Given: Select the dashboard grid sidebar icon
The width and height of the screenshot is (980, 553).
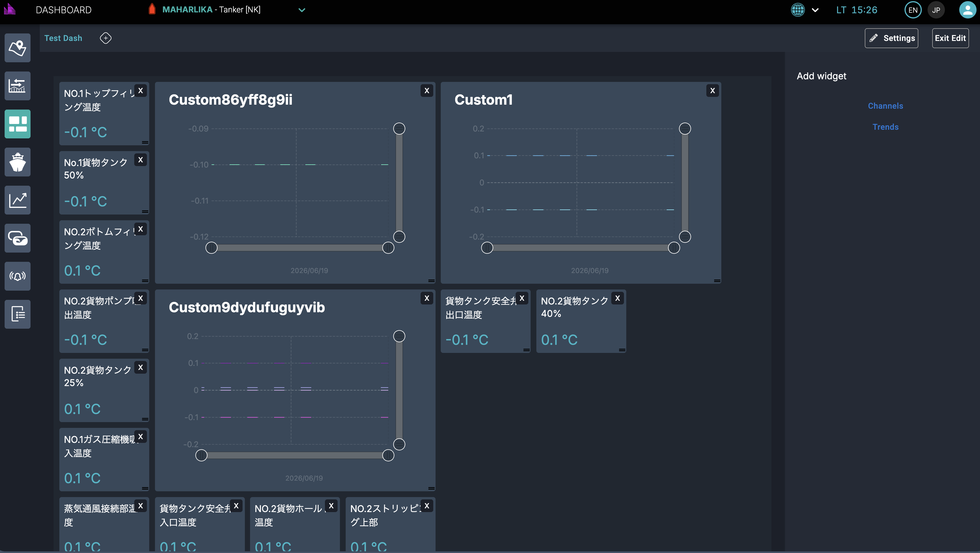Looking at the screenshot, I should click(18, 124).
